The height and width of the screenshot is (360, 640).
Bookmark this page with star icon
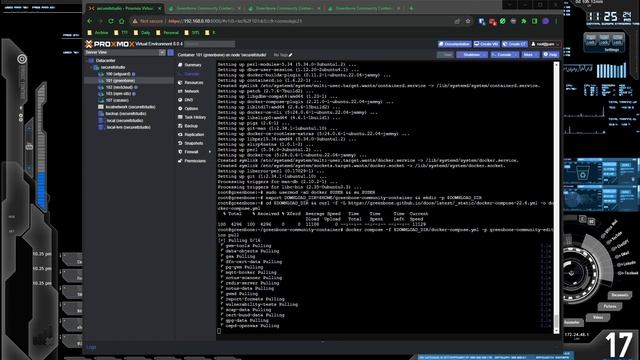[468, 21]
